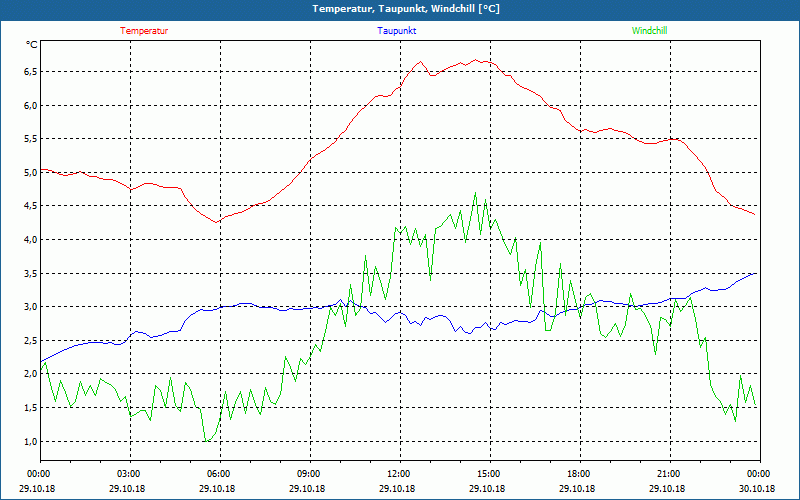Click the 21:00 time axis label

click(x=670, y=474)
